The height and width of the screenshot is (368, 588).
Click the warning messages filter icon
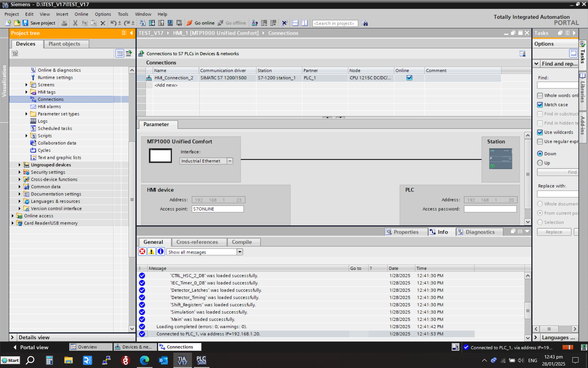tap(151, 252)
